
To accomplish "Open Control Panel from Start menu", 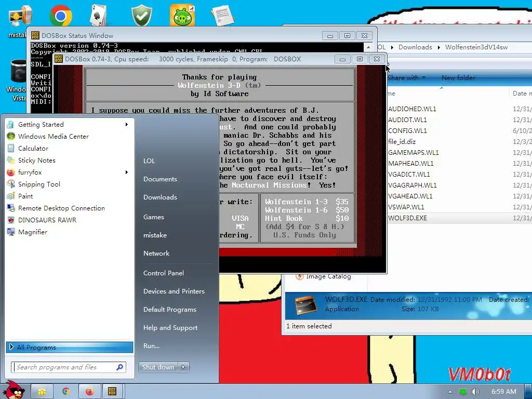I will coord(164,273).
